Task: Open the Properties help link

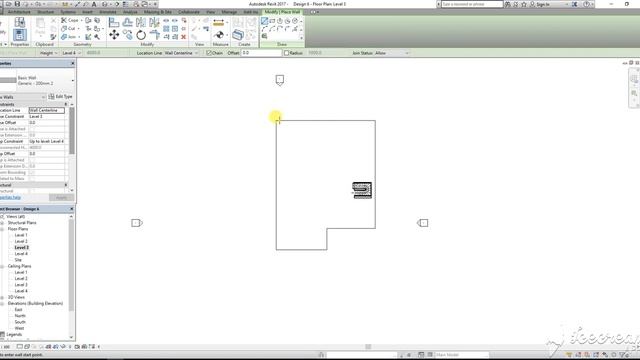Action: point(10,198)
